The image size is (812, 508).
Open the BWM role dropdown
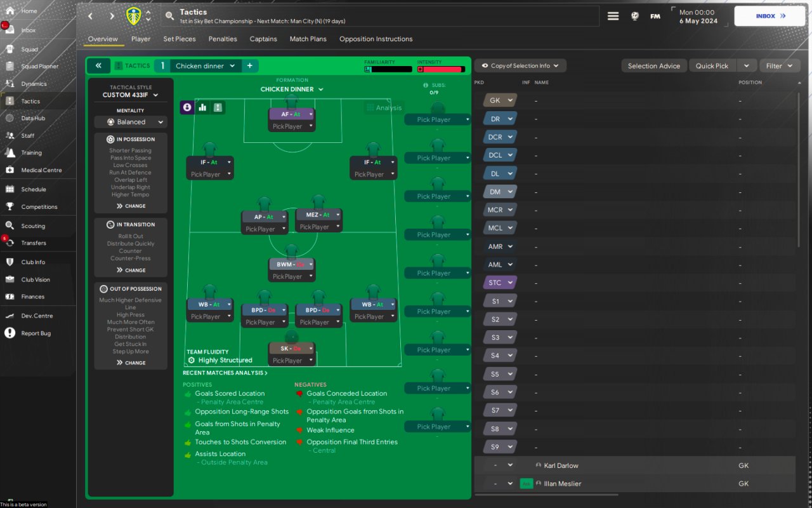292,264
